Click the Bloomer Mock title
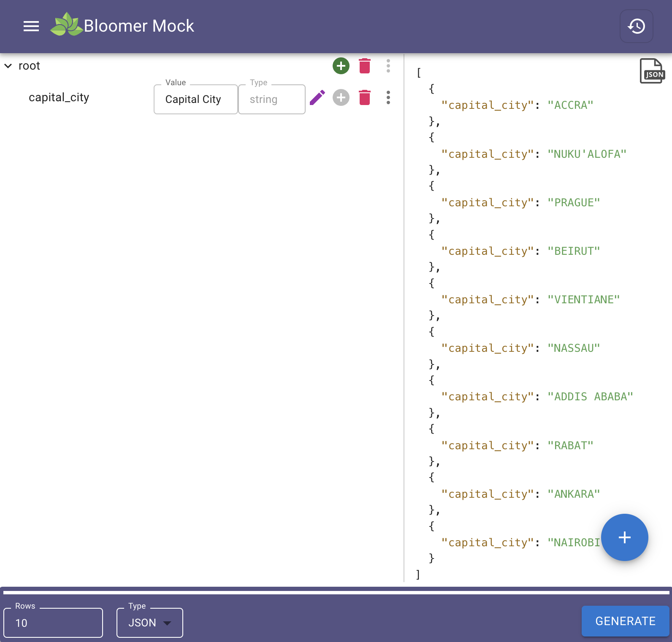The height and width of the screenshot is (642, 672). [139, 26]
